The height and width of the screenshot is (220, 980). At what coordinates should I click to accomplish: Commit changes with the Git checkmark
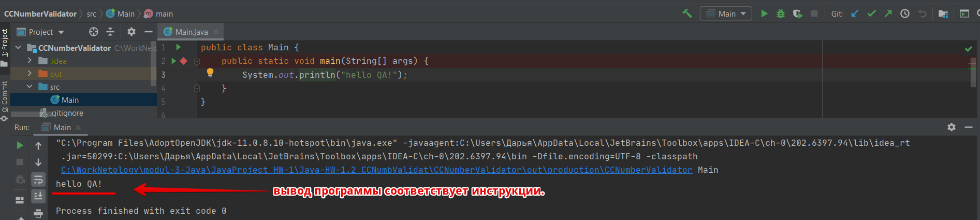(871, 13)
